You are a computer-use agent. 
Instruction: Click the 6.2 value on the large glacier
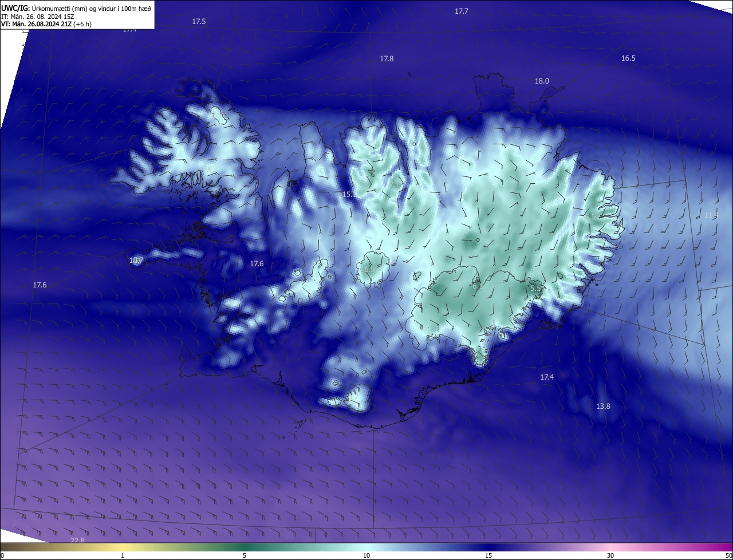[x=477, y=285]
